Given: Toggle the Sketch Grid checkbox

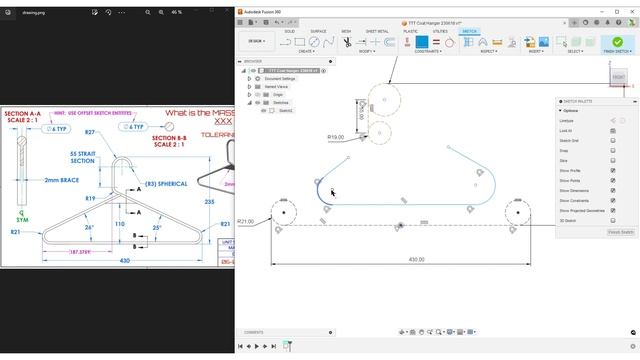Looking at the screenshot, I should tap(613, 140).
